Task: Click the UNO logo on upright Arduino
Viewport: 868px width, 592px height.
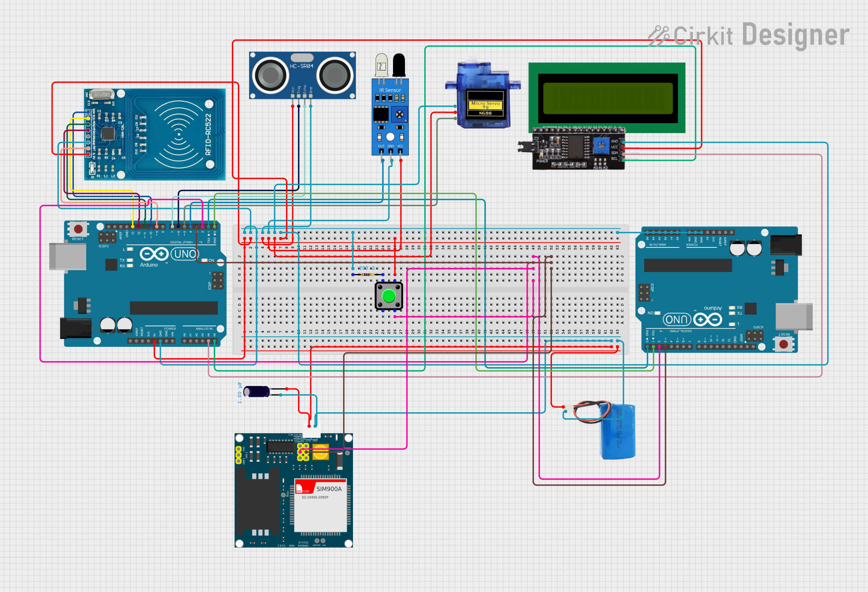Action: pos(185,254)
